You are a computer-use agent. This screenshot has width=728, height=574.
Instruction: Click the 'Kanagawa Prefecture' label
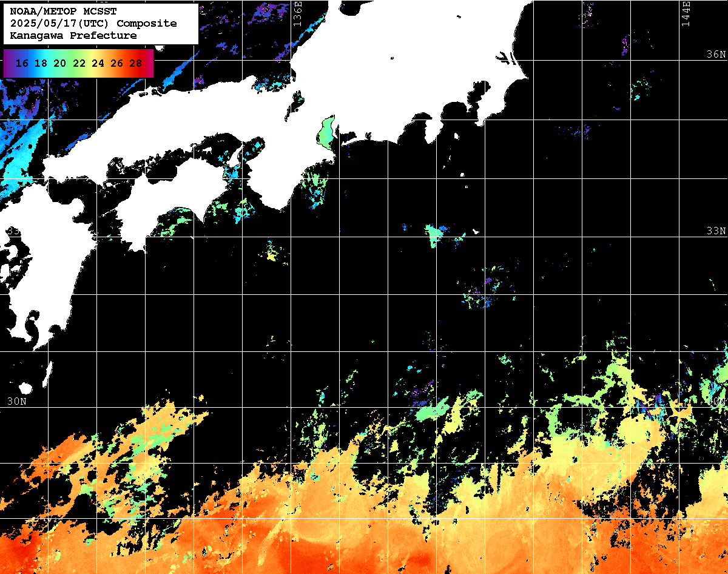(x=73, y=36)
